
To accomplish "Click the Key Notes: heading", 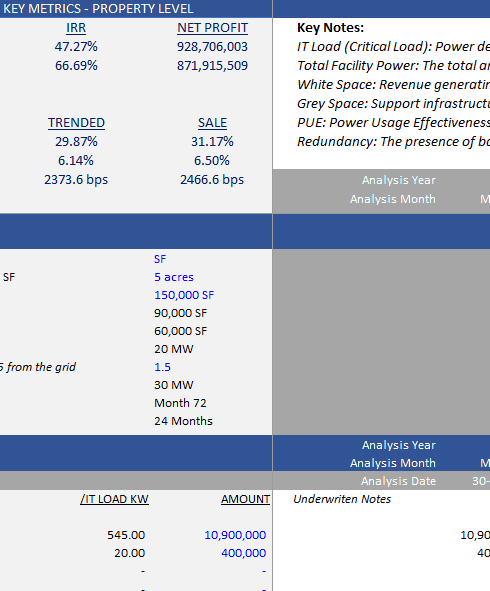I will 331,28.
